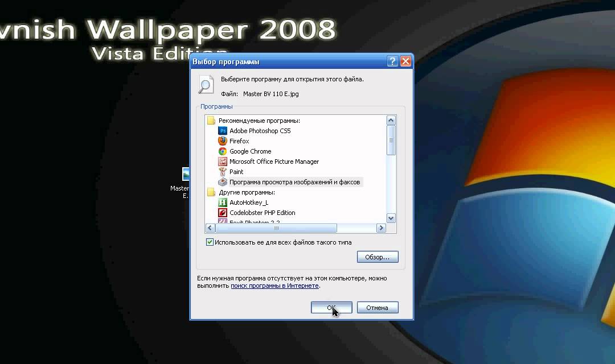Click the Рекомендуемые программы heading
The height and width of the screenshot is (364, 615).
click(259, 121)
